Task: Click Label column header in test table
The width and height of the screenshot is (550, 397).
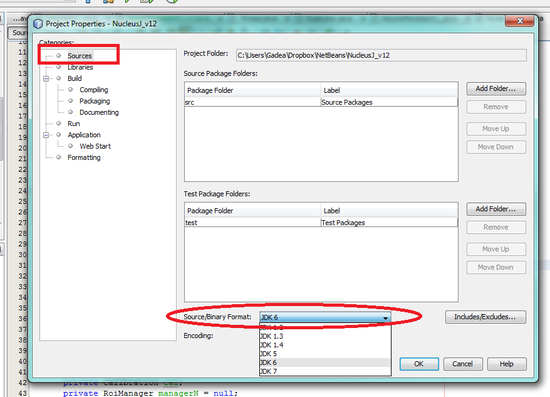Action: point(389,210)
